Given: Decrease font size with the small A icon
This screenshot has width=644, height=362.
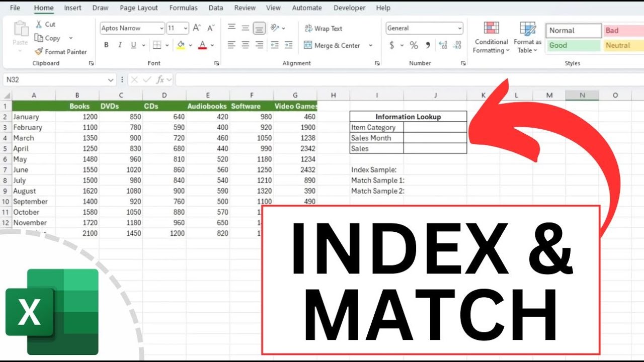Looking at the screenshot, I should [x=211, y=28].
